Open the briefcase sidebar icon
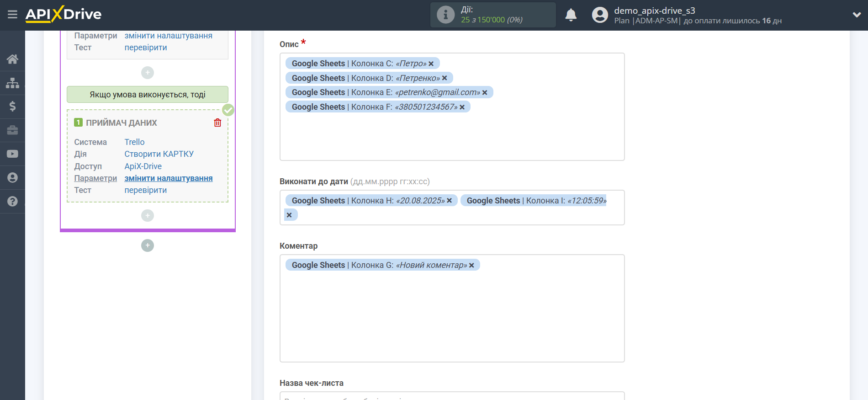868x400 pixels. pyautogui.click(x=12, y=130)
